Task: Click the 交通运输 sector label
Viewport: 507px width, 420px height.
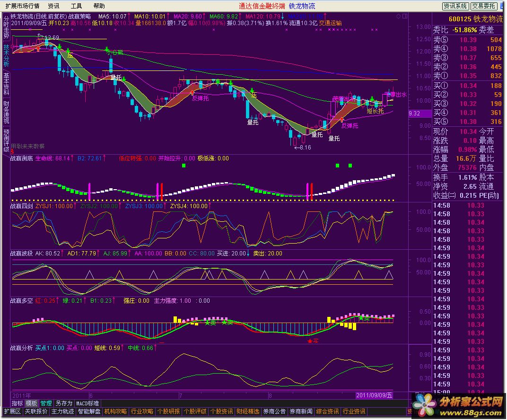Action: (330, 23)
